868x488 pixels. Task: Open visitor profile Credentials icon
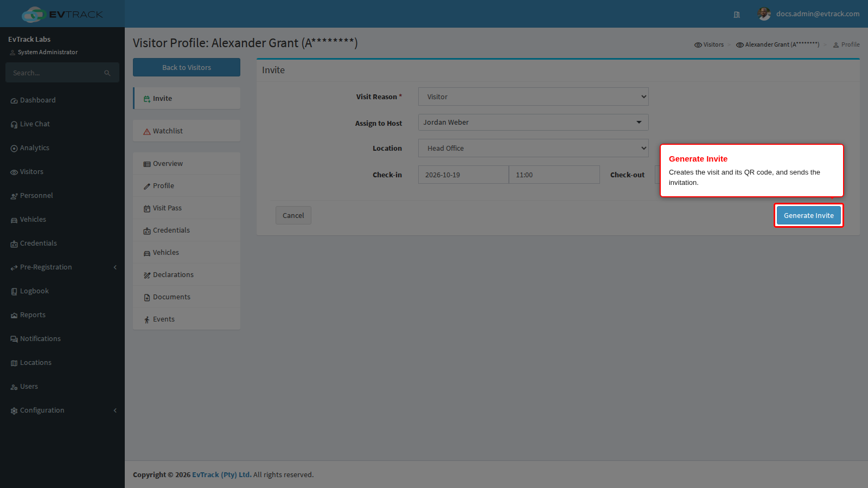tap(147, 231)
